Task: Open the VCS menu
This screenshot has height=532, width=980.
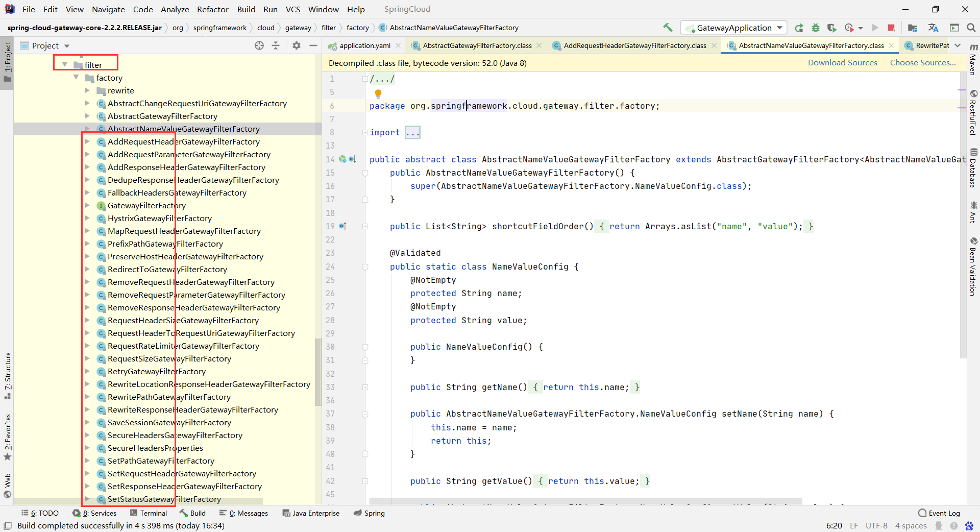Action: click(x=293, y=9)
